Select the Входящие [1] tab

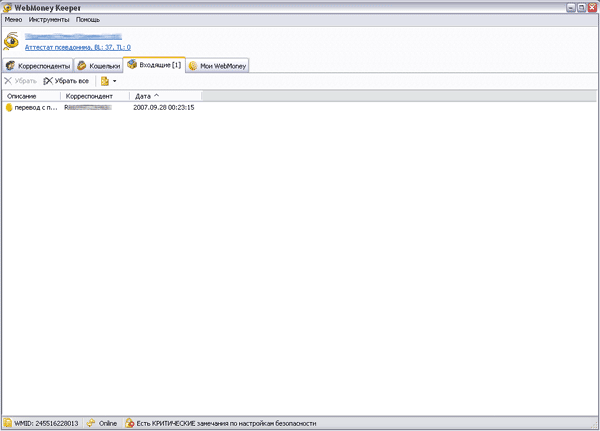[x=154, y=65]
